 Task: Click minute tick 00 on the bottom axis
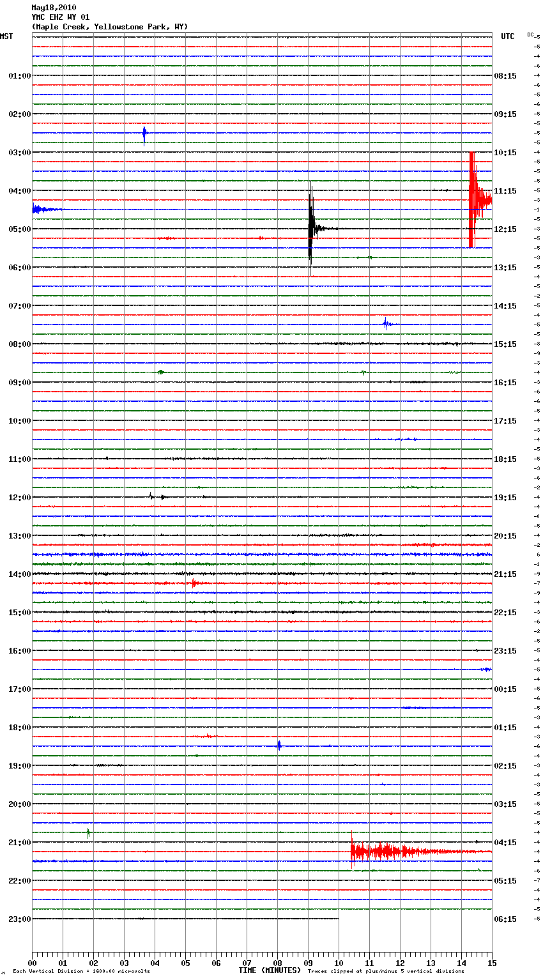pyautogui.click(x=32, y=963)
